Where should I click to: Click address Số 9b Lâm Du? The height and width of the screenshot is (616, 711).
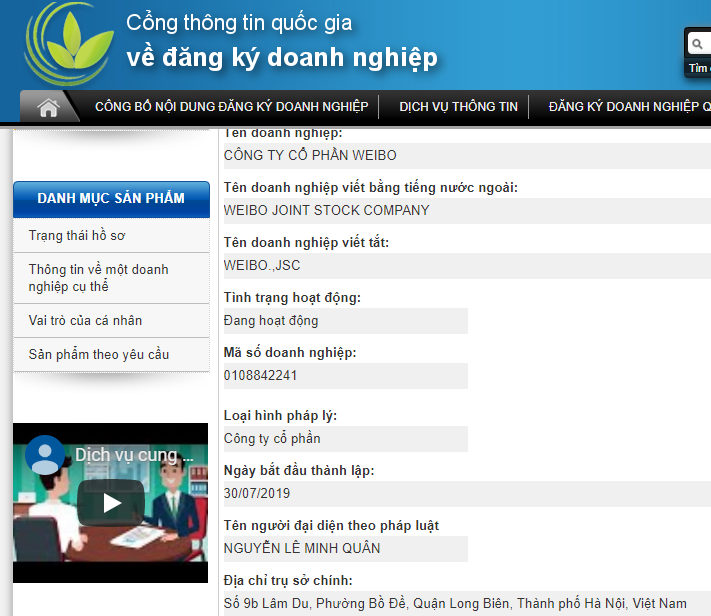coord(455,603)
